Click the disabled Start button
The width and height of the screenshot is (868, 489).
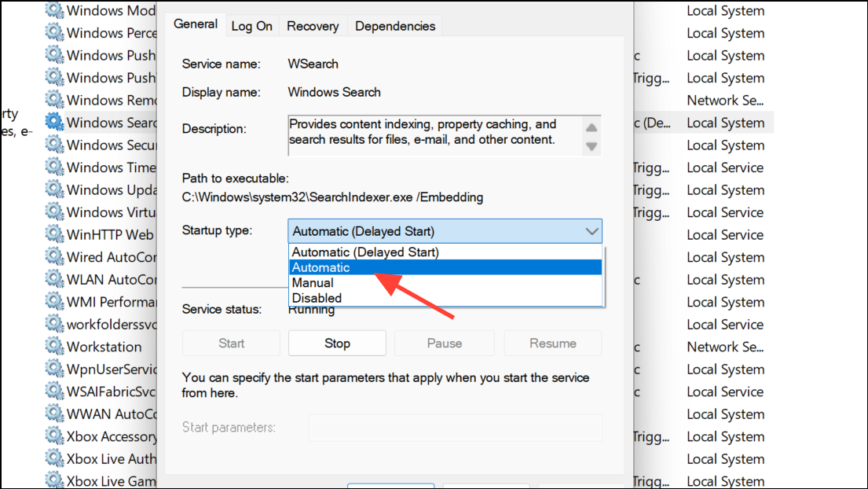pos(231,344)
